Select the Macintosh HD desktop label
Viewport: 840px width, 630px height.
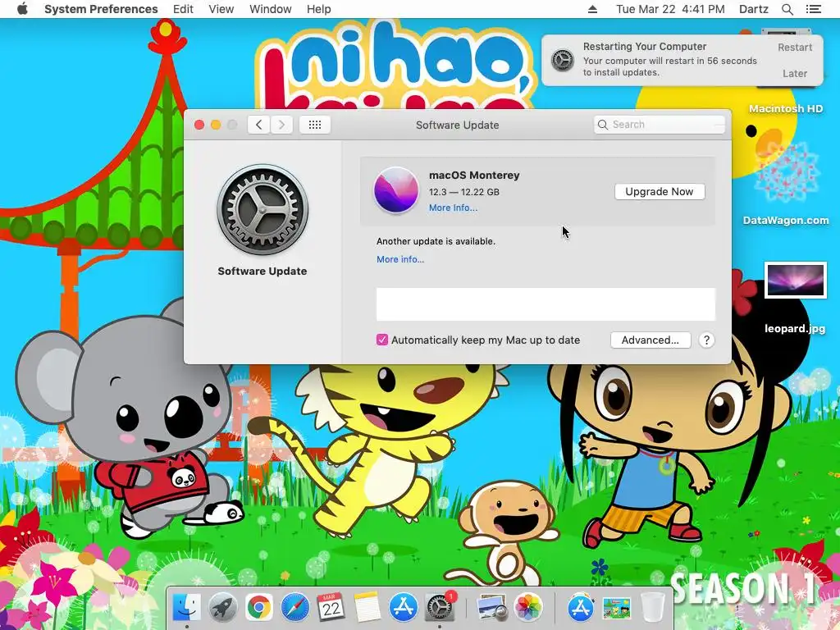pyautogui.click(x=786, y=109)
